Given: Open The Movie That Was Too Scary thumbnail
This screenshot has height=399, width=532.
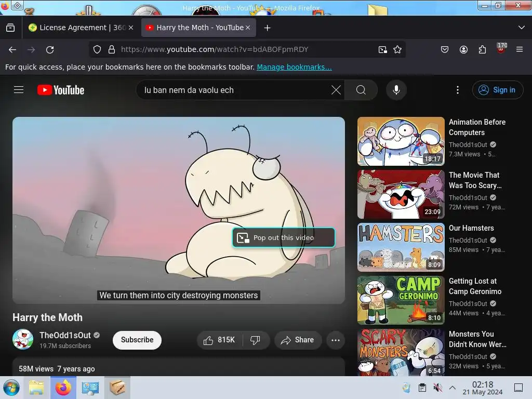Looking at the screenshot, I should click(x=401, y=194).
